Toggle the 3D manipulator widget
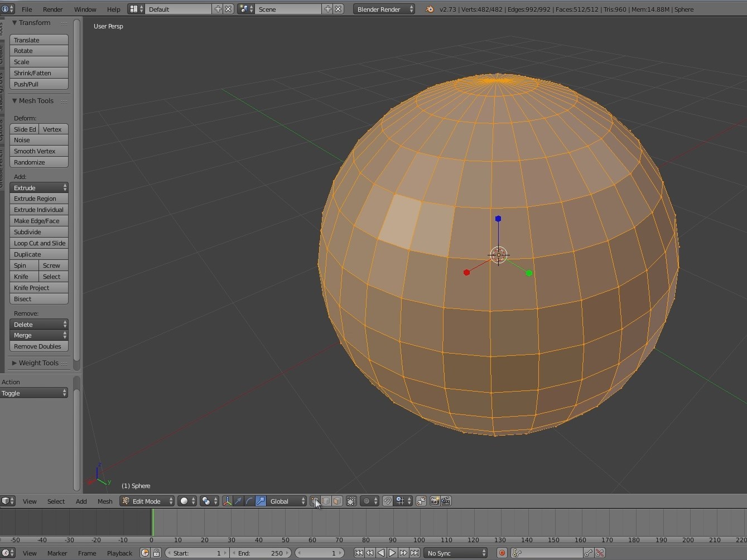 point(227,501)
